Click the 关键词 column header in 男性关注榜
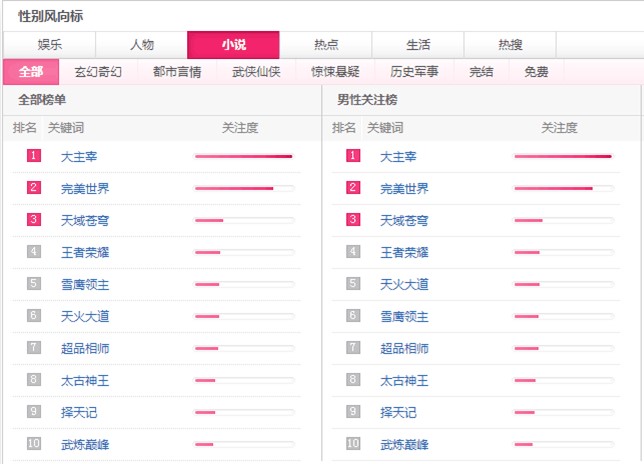Screen dimensions: 644x464 385,128
